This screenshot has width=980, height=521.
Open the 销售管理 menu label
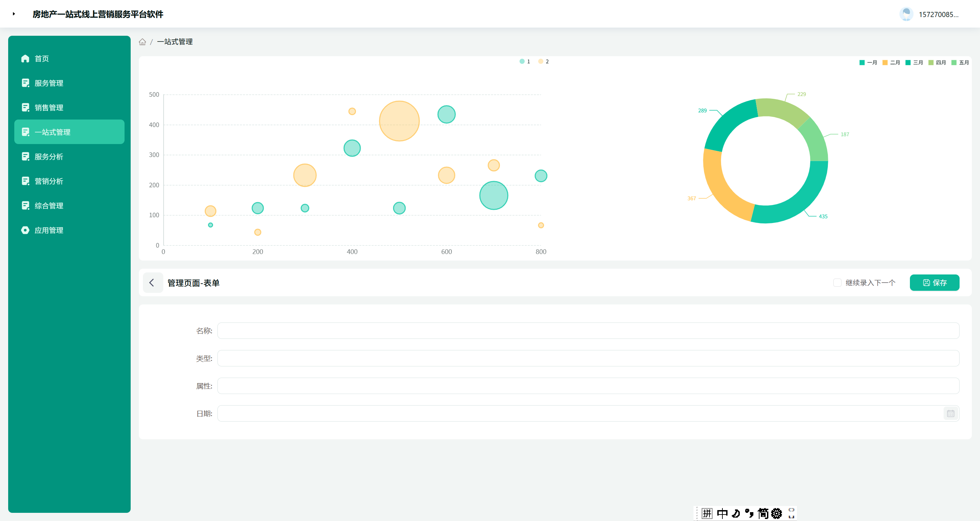pyautogui.click(x=49, y=107)
